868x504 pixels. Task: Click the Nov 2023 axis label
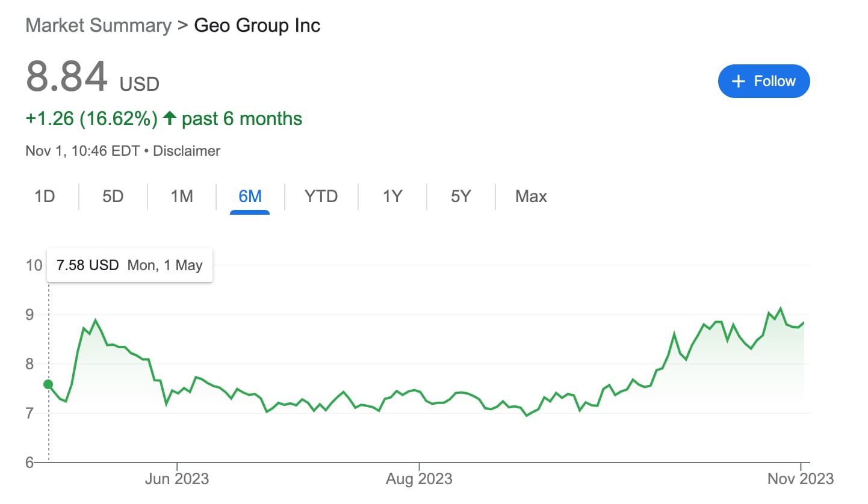pos(801,479)
